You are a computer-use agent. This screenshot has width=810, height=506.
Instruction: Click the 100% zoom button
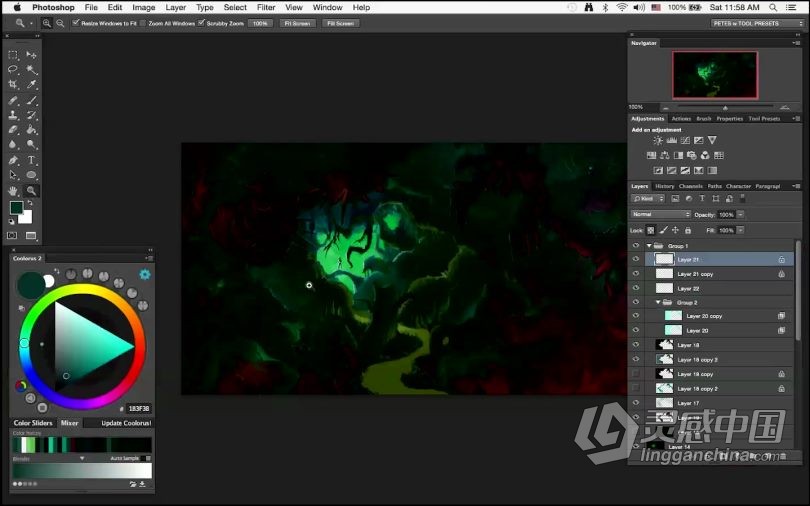pyautogui.click(x=260, y=23)
